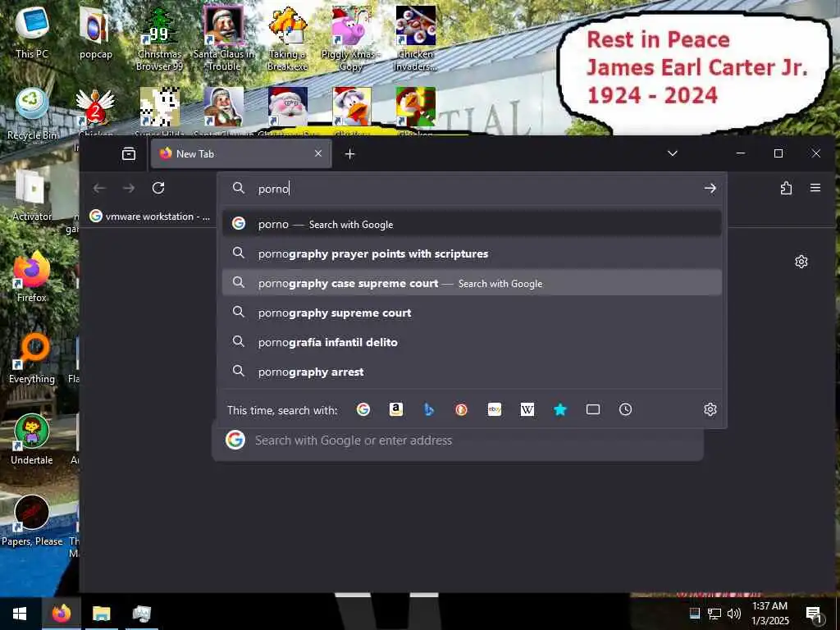Open the vmware workstation bookmark

151,217
